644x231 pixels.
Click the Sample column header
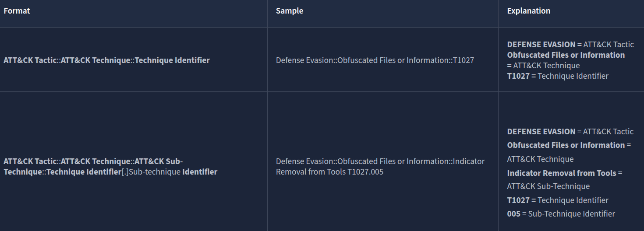pos(289,11)
